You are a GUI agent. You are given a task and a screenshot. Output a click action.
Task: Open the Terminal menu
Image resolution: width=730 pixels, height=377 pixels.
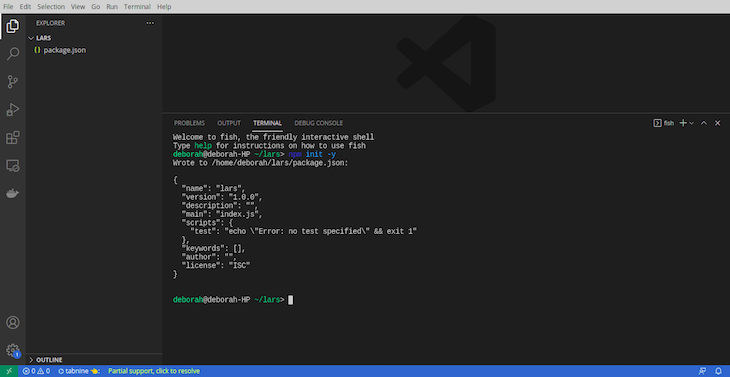pyautogui.click(x=137, y=7)
